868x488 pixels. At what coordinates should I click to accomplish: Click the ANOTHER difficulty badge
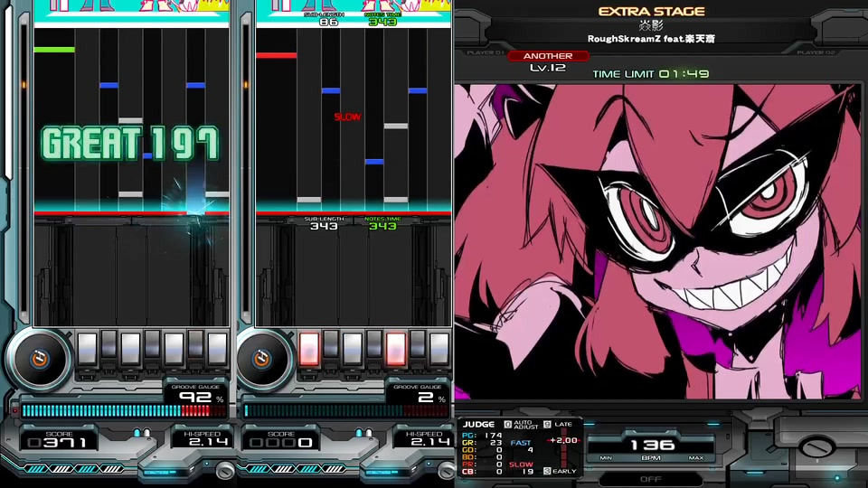tap(548, 56)
